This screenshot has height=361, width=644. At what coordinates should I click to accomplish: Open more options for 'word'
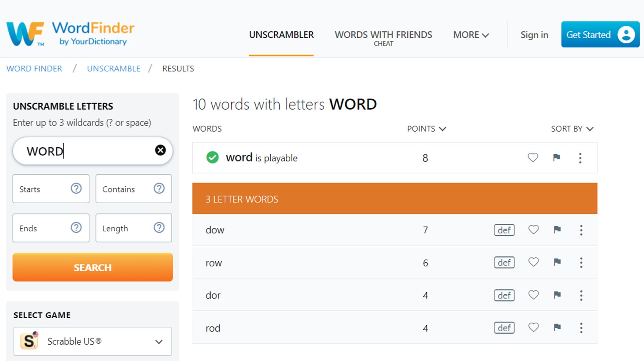click(x=580, y=158)
